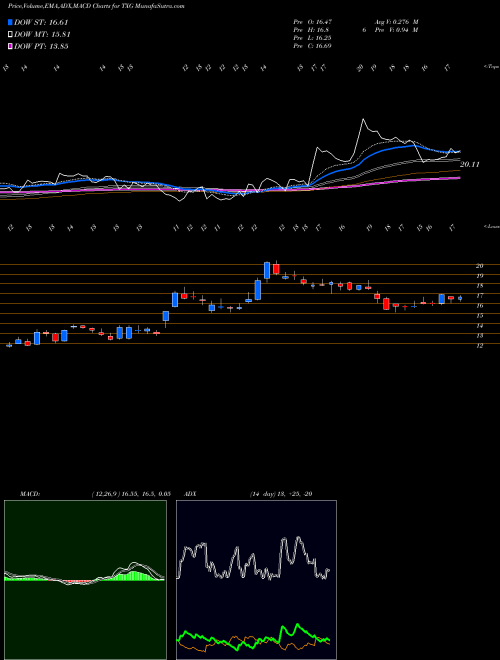Click the green MACD histogram chart panel
Viewport: 500px width, 660px height.
coord(85,580)
